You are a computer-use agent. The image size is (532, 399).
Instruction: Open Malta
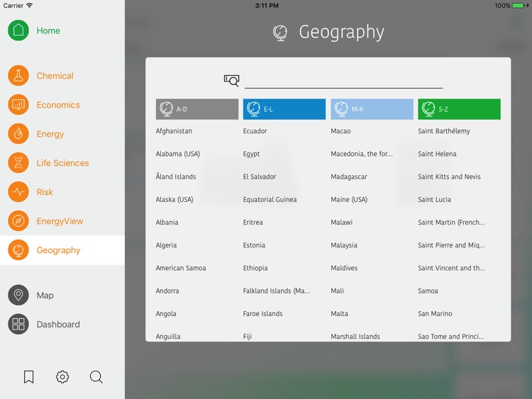pos(339,314)
